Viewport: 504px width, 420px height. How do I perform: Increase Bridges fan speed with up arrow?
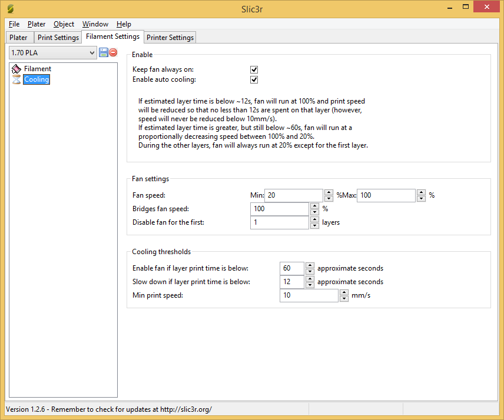314,206
